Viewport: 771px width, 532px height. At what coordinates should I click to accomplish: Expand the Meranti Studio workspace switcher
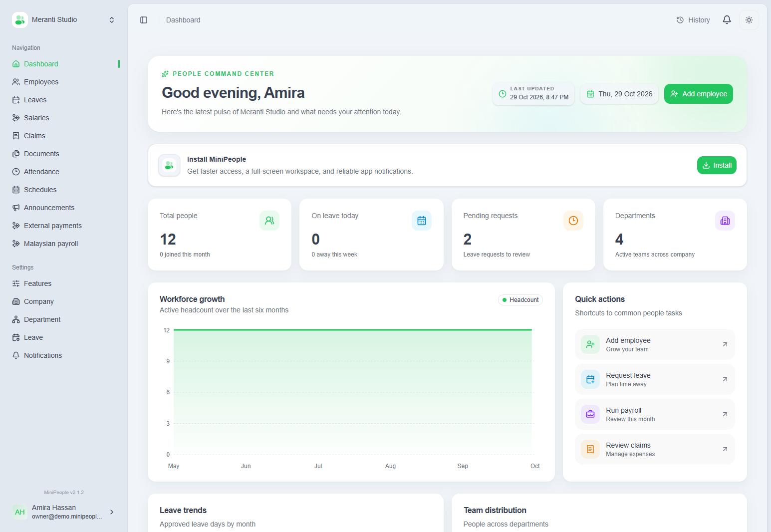tap(112, 20)
